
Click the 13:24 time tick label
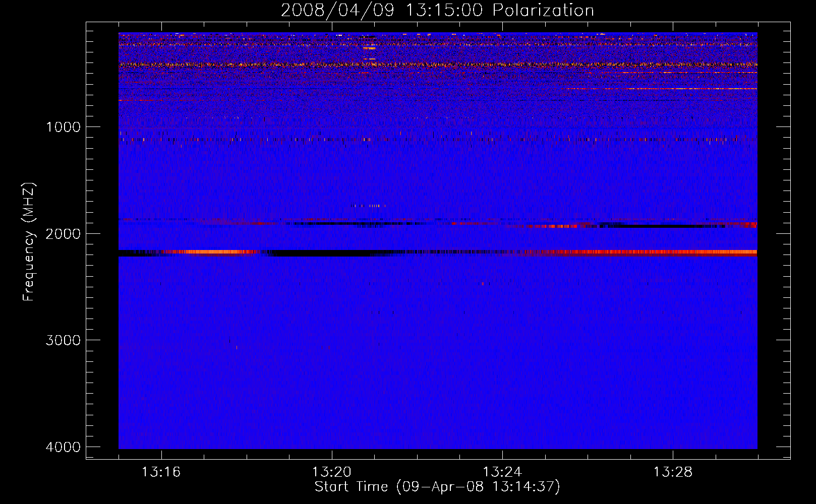[502, 472]
